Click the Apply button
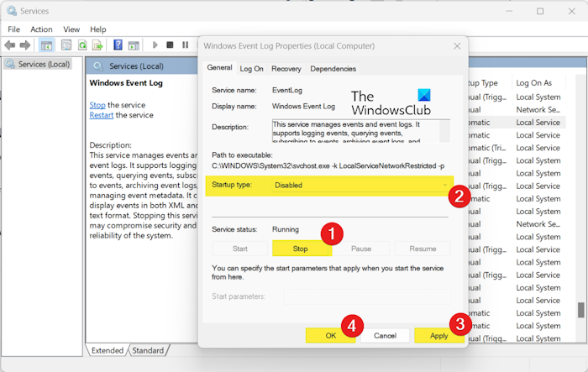This screenshot has height=372, width=588. pyautogui.click(x=438, y=335)
